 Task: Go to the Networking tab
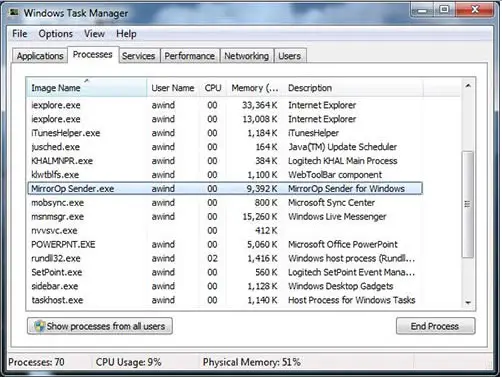coord(246,56)
